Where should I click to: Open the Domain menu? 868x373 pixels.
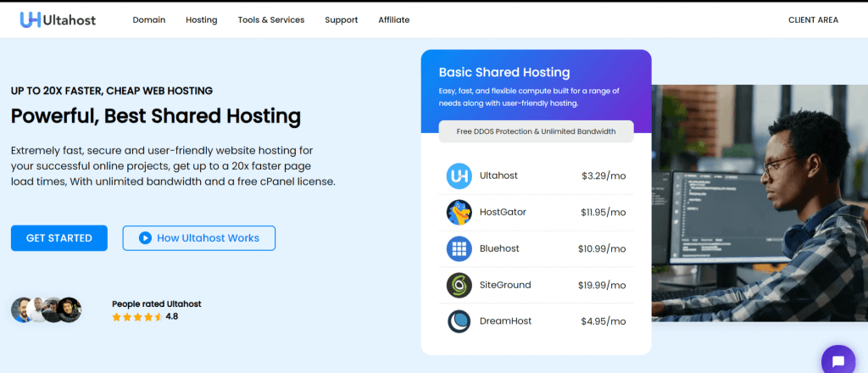coord(149,20)
